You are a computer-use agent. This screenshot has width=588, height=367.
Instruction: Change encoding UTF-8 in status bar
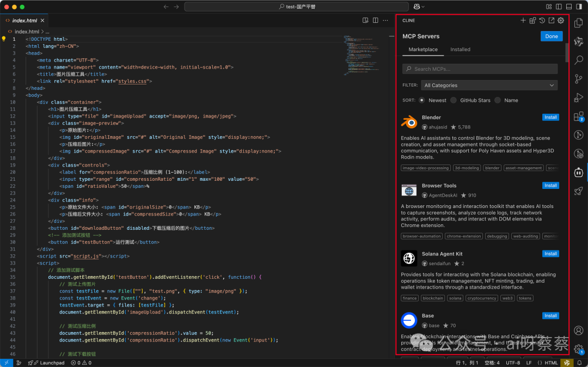[x=513, y=363]
